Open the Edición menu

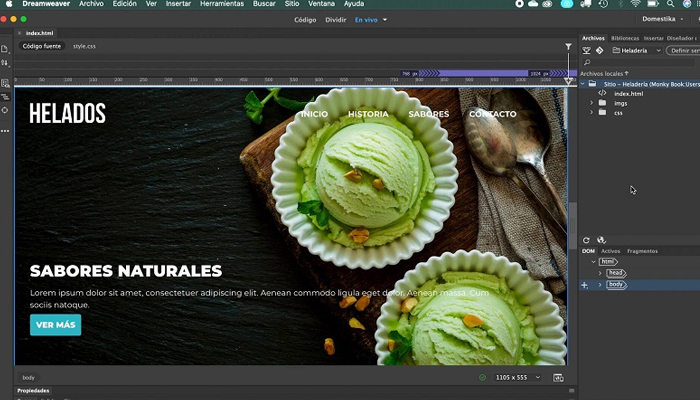tap(125, 4)
